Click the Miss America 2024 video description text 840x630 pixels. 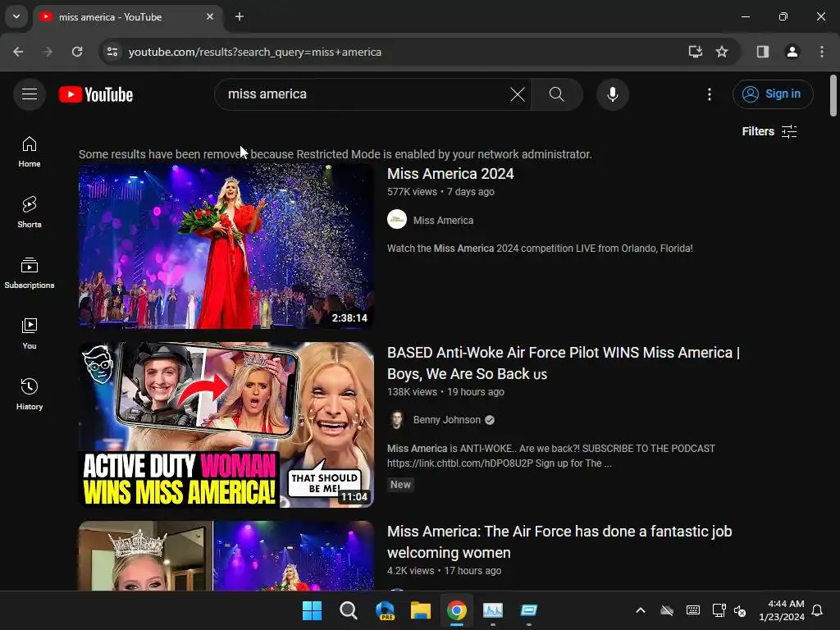pos(540,249)
